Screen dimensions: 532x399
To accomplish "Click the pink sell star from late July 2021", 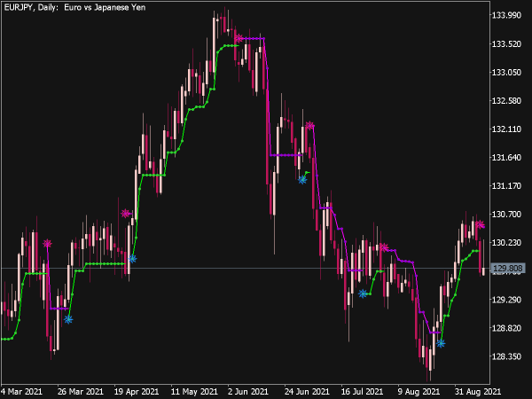I will tap(384, 247).
